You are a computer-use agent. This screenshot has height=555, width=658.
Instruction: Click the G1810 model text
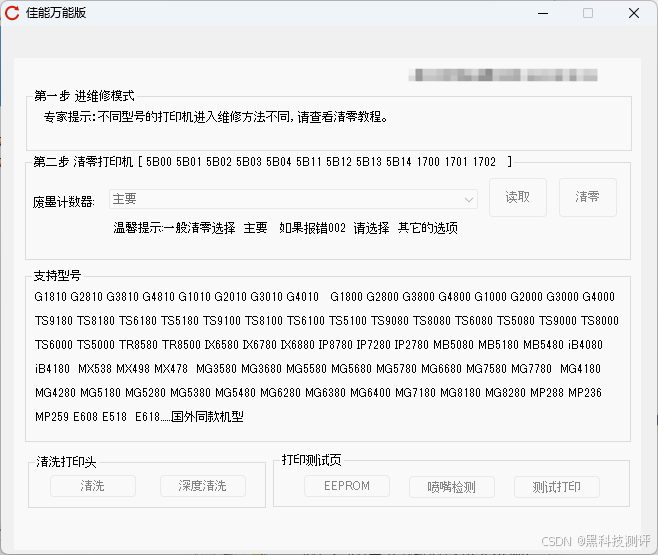pos(51,297)
